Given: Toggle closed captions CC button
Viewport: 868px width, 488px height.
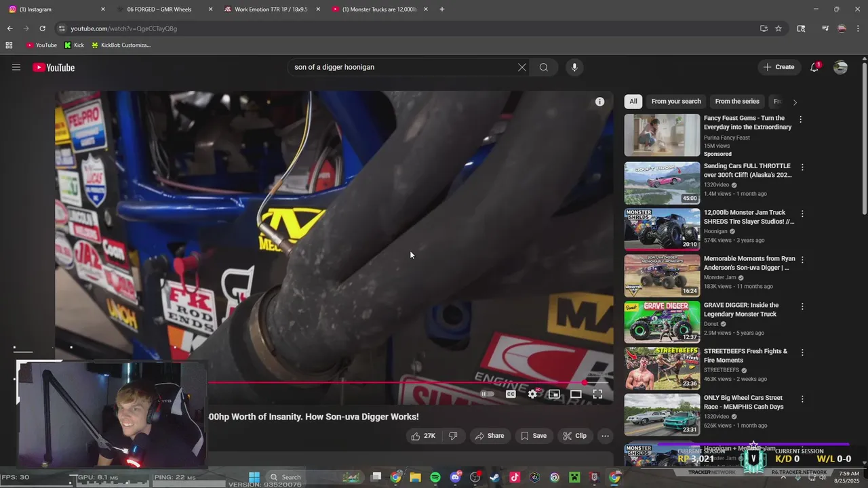Looking at the screenshot, I should click(x=511, y=394).
